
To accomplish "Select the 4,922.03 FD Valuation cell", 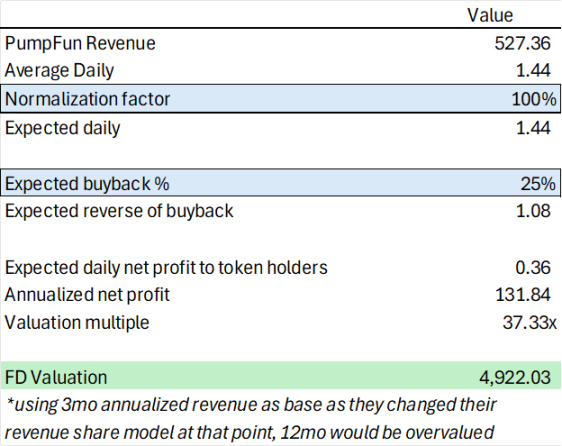I will point(515,378).
